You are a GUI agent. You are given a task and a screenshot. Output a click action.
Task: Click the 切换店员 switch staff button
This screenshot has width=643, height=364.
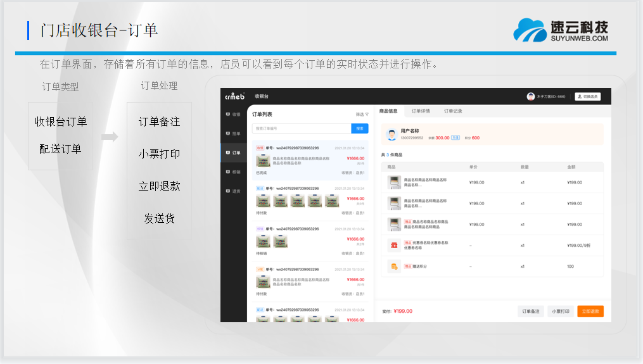coord(588,96)
